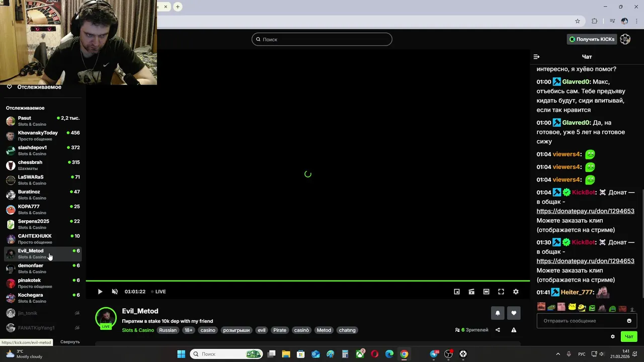Viewport: 644px width, 362px height.
Task: Open Chrome media controls icon
Action: click(x=612, y=21)
